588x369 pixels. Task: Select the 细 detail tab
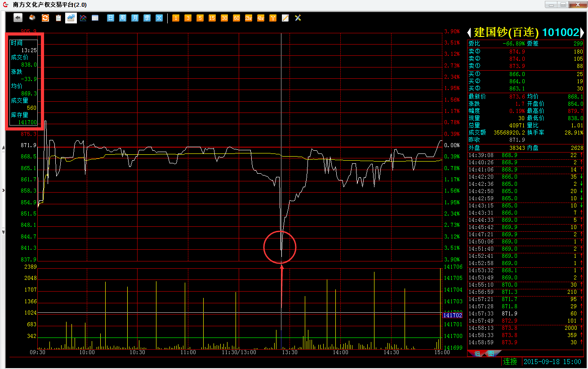(477, 354)
